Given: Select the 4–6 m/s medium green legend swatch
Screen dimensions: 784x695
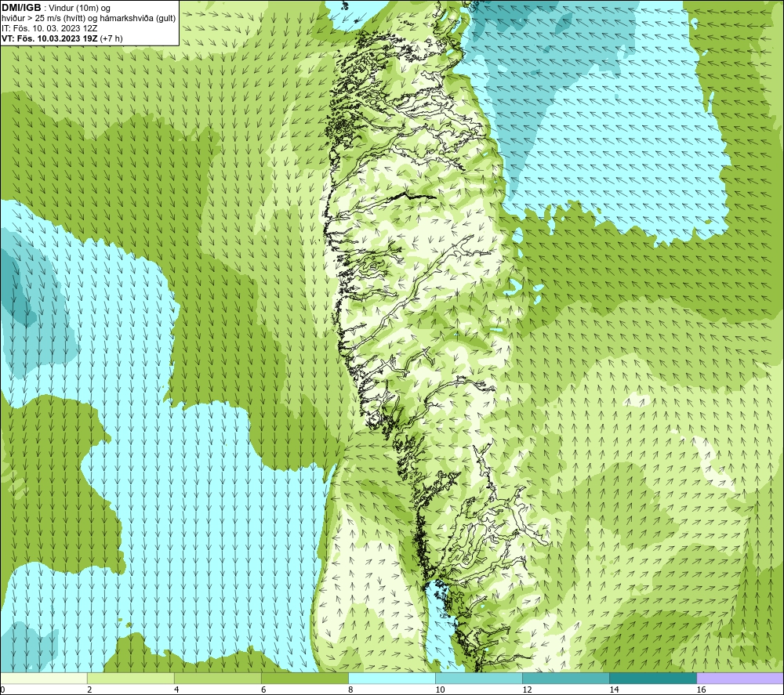Looking at the screenshot, I should tap(218, 678).
